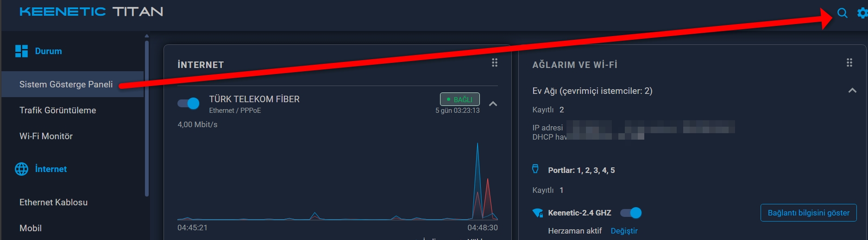Collapse the Ev Ağı section chevron
Screen dimensions: 868x240
(x=852, y=91)
